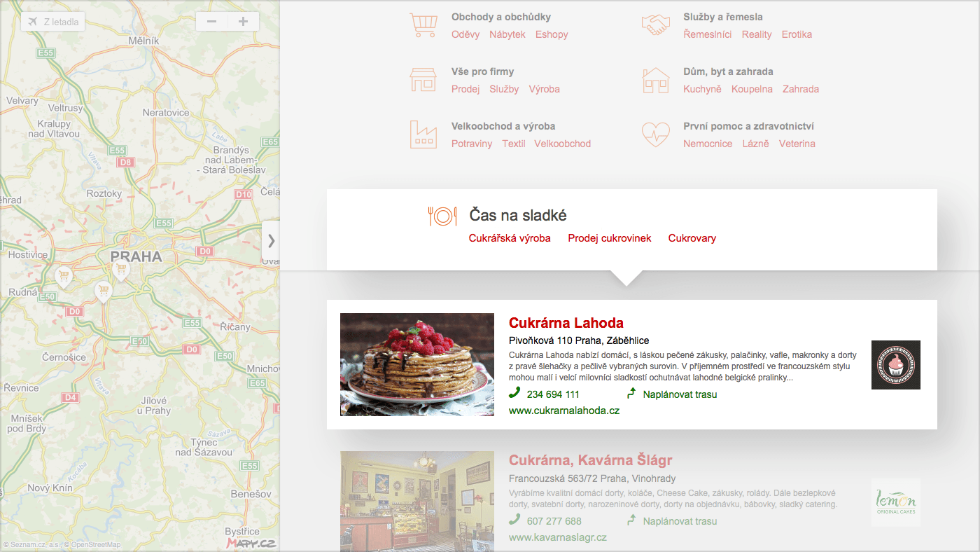Expand the map panel with chevron arrow
The image size is (980, 552).
pyautogui.click(x=271, y=241)
